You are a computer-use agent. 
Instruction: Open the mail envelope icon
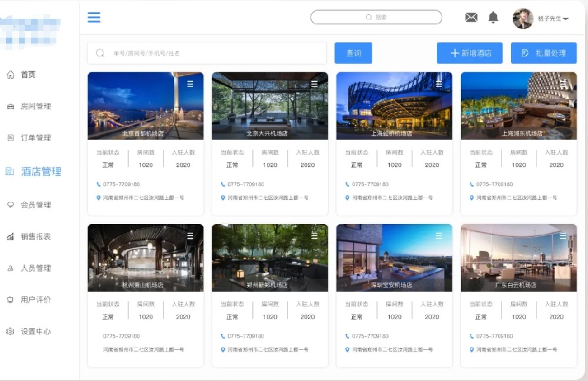(471, 17)
